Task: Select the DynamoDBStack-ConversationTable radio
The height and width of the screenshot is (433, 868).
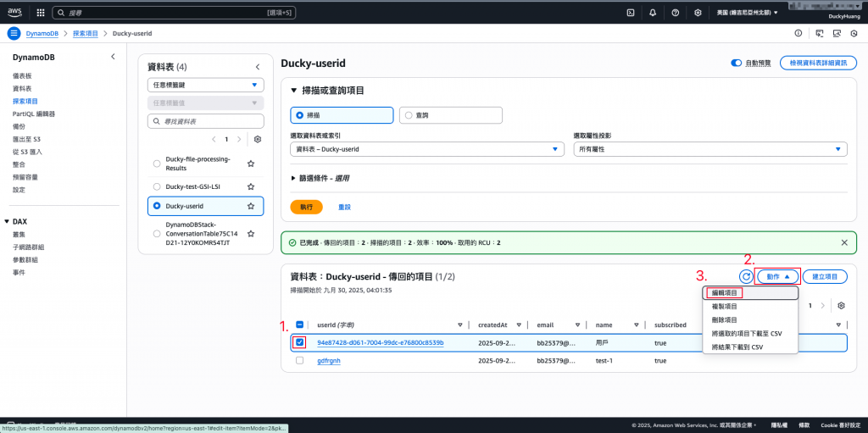Action: (156, 234)
